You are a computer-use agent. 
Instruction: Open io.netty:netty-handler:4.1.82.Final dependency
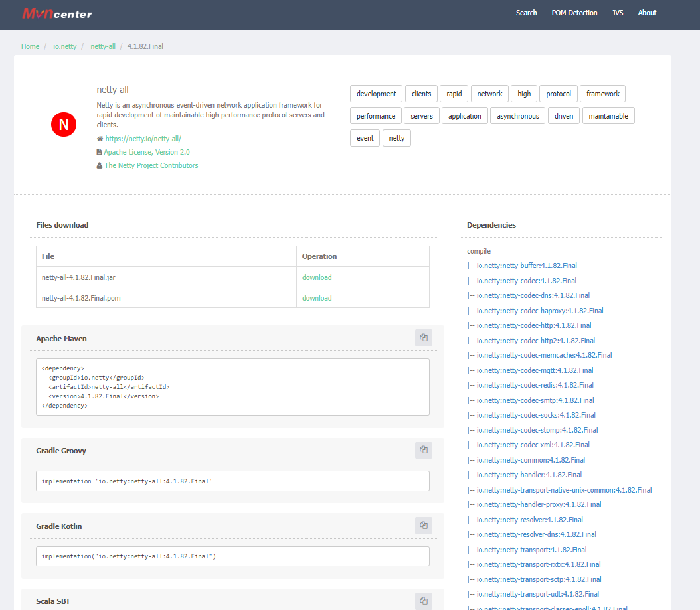pyautogui.click(x=529, y=475)
